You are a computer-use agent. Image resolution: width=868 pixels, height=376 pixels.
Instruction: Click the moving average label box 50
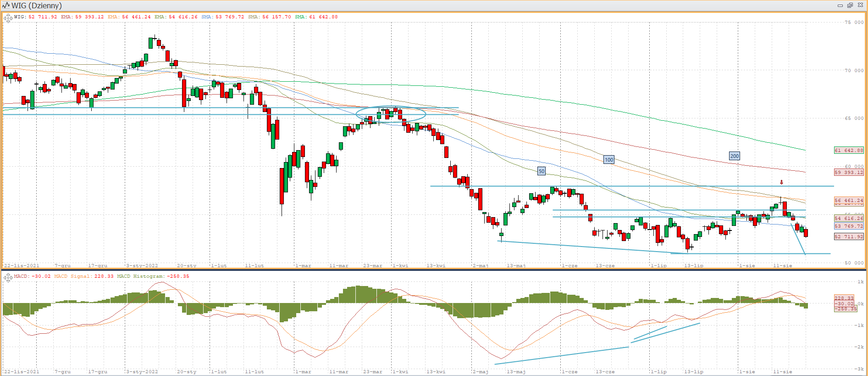(542, 171)
